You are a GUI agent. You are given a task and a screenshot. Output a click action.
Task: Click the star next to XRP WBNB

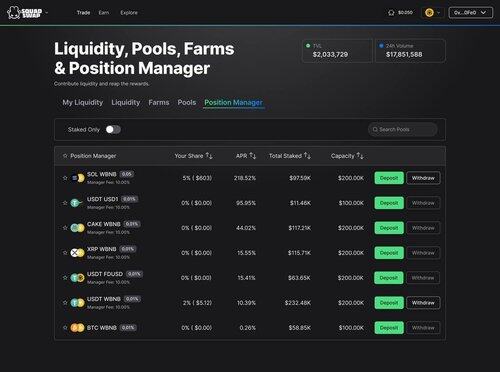pos(65,253)
